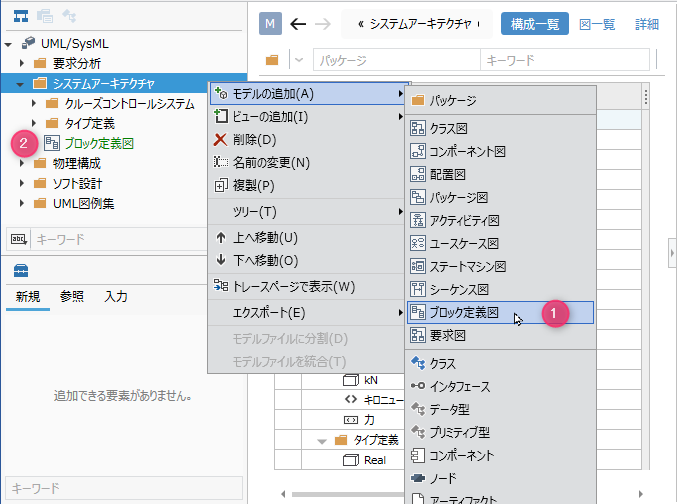Choose 上へ移動(U) menu item
677x504 pixels.
[x=307, y=238]
